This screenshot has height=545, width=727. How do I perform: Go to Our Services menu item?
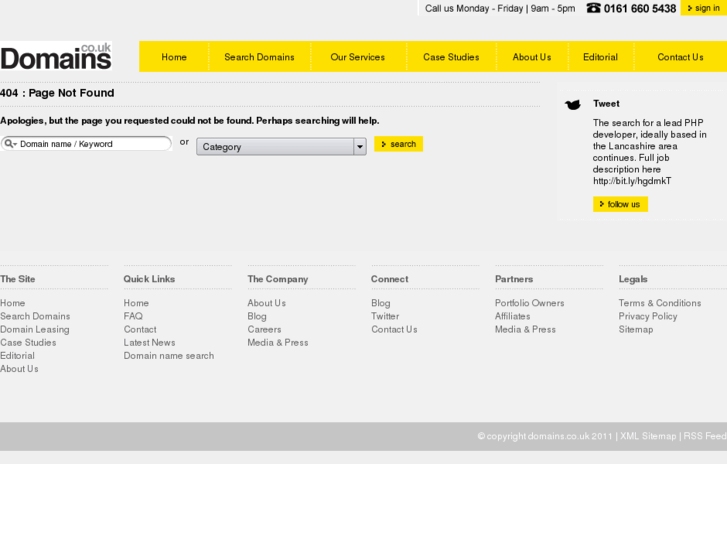pyautogui.click(x=357, y=57)
